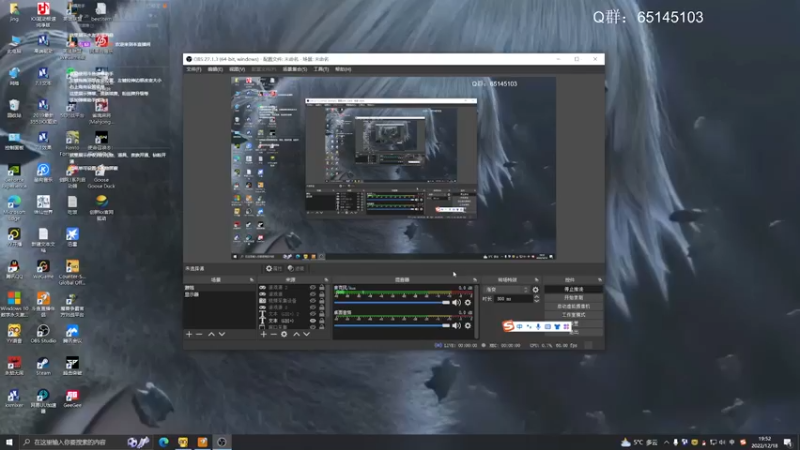The width and height of the screenshot is (800, 450).
Task: Open the transition properties gear icon
Action: (x=535, y=290)
